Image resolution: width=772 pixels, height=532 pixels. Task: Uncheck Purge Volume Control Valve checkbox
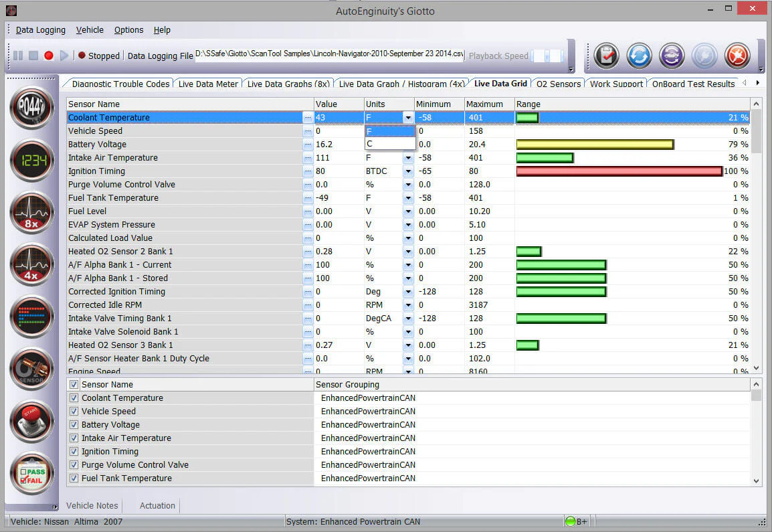74,464
